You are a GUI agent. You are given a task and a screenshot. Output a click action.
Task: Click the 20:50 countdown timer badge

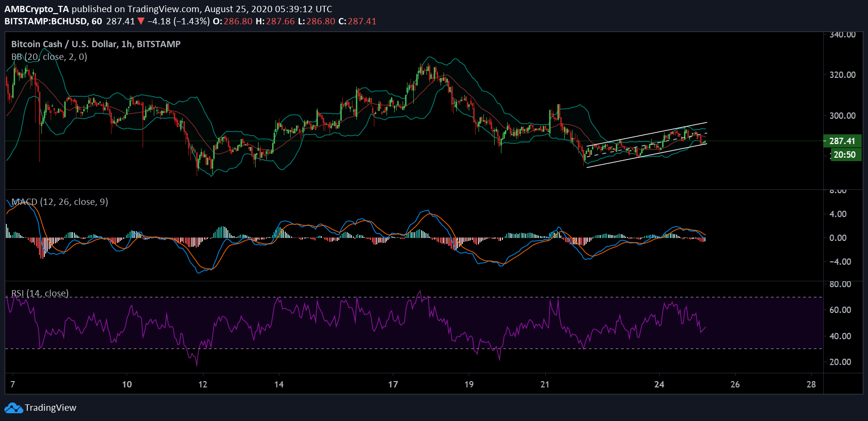[844, 155]
